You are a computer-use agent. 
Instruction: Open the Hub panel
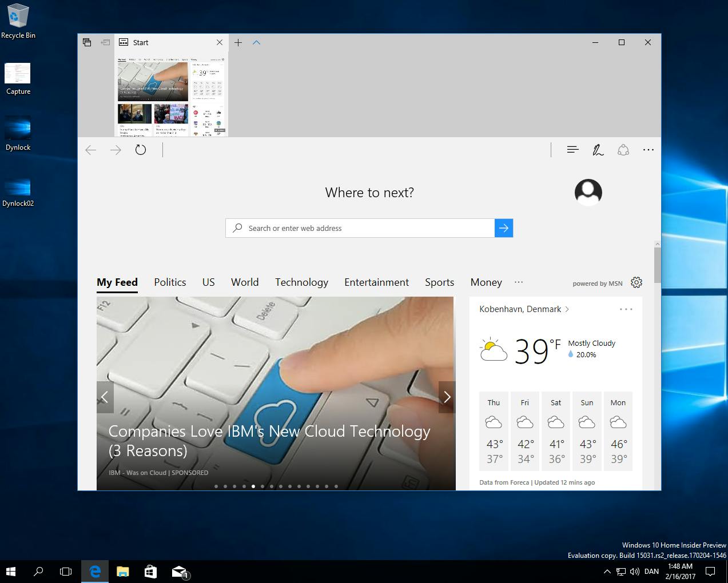click(x=572, y=150)
